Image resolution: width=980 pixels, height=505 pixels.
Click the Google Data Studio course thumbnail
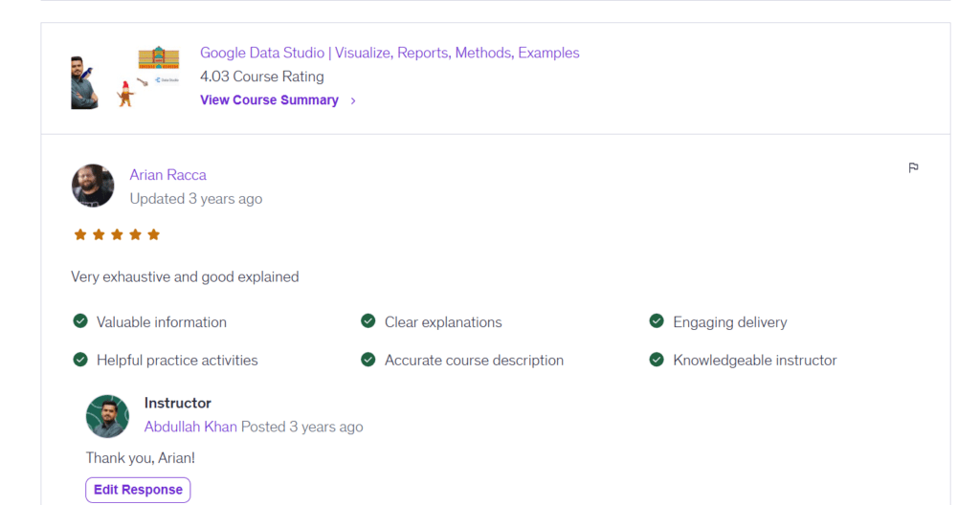pos(125,77)
